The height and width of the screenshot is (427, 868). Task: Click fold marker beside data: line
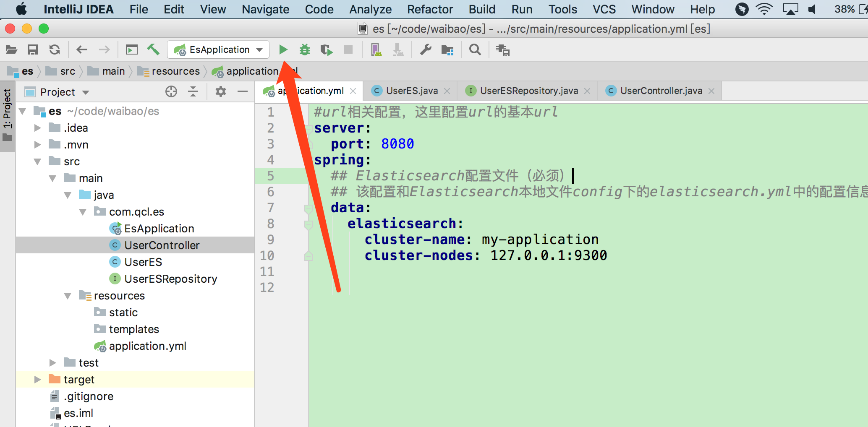[x=309, y=208]
